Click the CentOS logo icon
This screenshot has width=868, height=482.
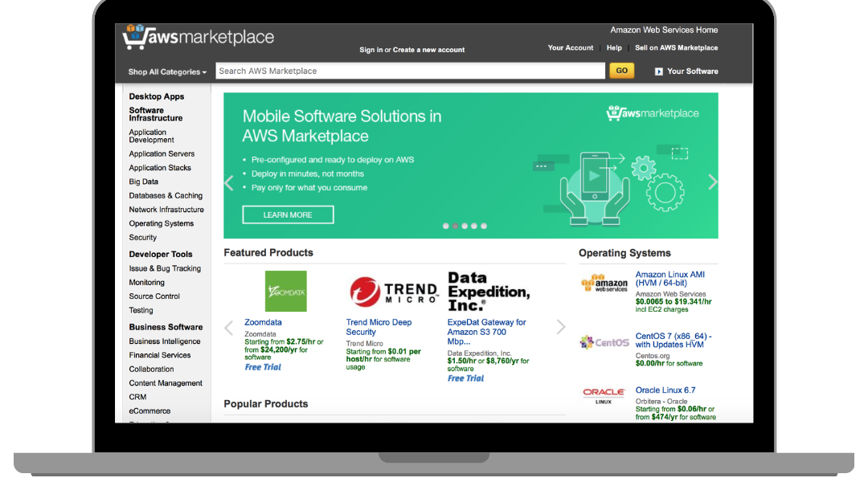[x=604, y=342]
